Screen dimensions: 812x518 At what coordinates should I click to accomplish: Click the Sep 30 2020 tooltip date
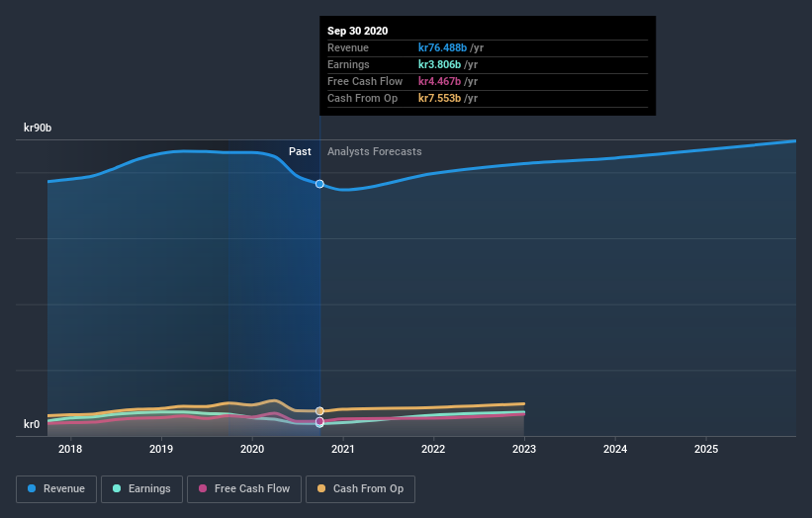(357, 31)
